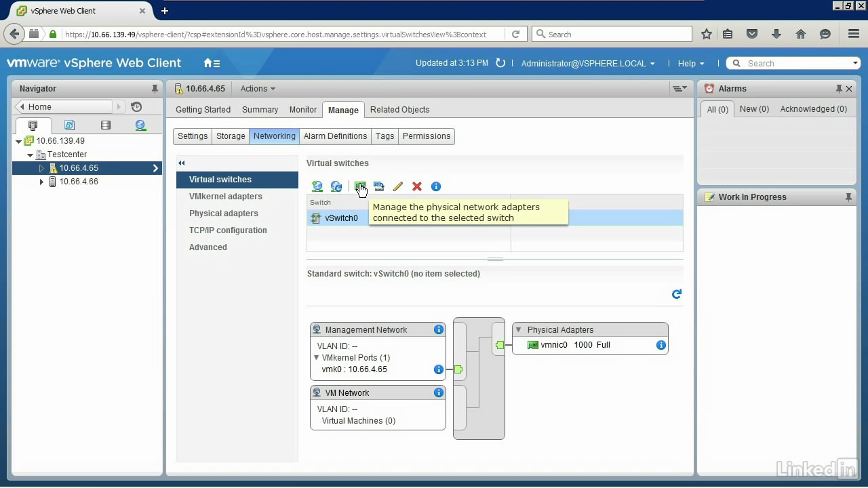Open the Actions dropdown
This screenshot has height=488, width=868.
tap(258, 89)
